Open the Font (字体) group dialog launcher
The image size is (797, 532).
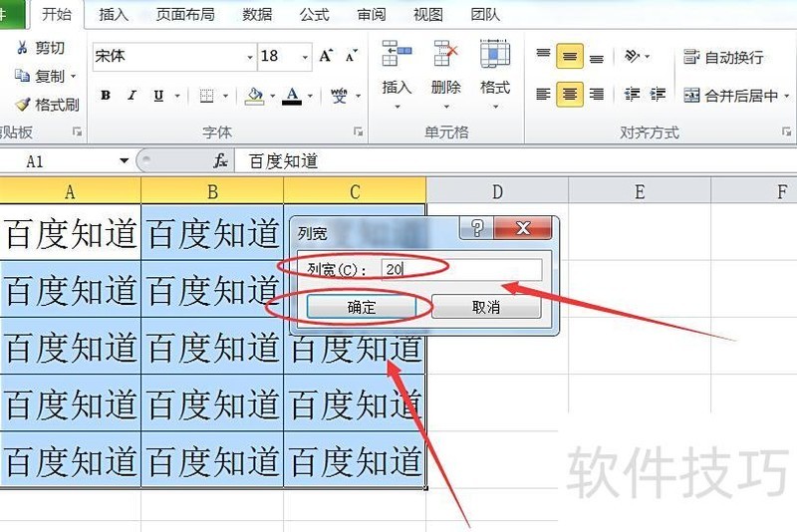coord(359,133)
